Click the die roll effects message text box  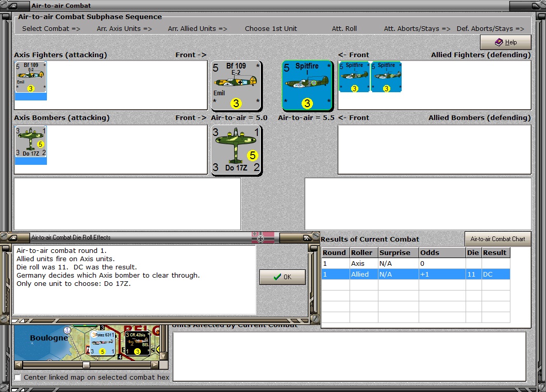pos(135,280)
